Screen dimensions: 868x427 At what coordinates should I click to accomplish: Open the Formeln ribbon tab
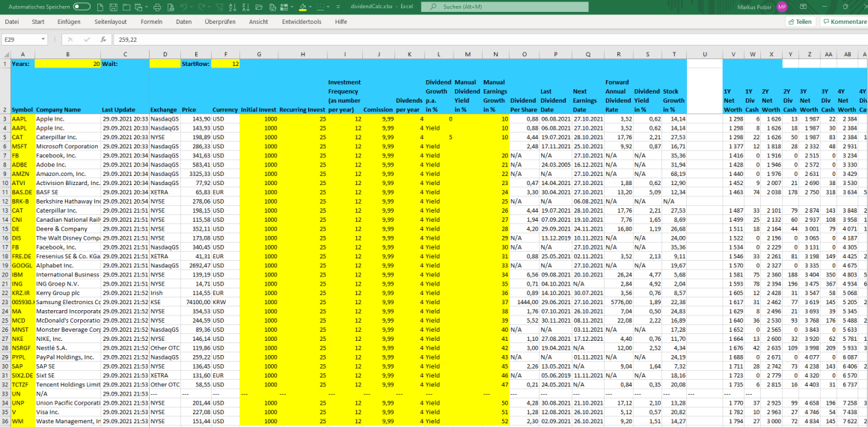[151, 22]
